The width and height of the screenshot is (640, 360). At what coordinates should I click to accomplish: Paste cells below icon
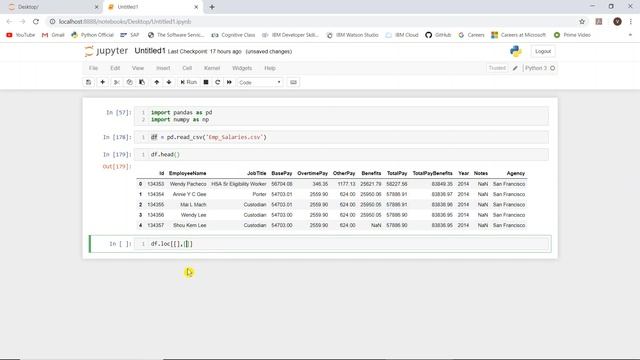pos(142,82)
